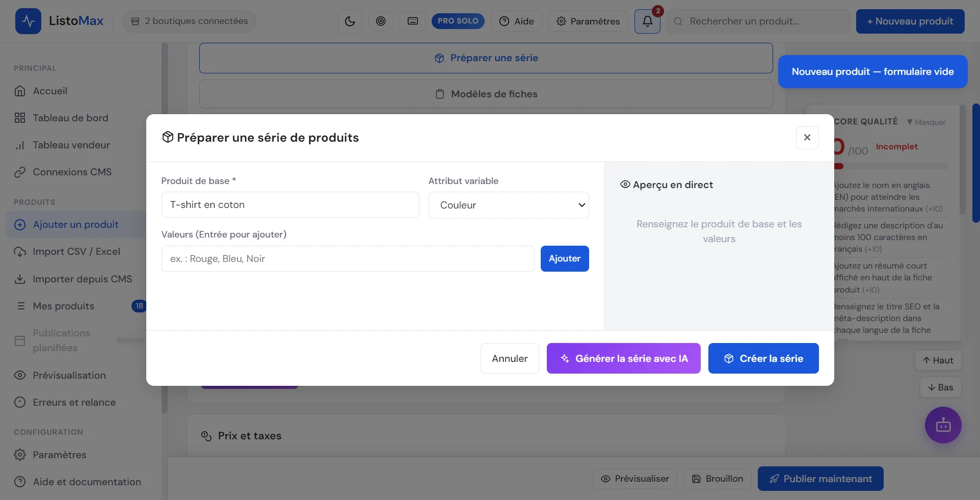The image size is (980, 500).
Task: Click the ListoMax logo icon
Action: (x=28, y=21)
